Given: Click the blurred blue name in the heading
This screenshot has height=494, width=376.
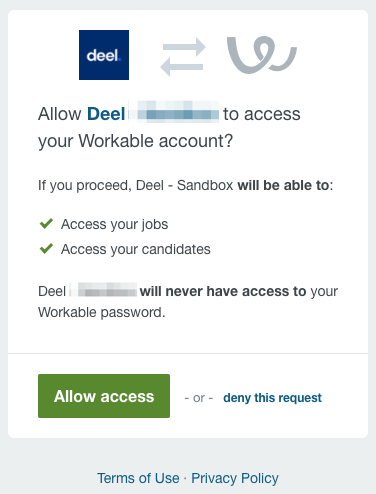Looking at the screenshot, I should [174, 112].
